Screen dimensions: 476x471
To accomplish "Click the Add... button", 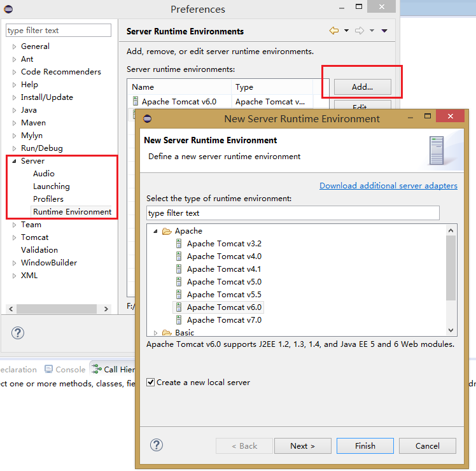I will tap(363, 87).
